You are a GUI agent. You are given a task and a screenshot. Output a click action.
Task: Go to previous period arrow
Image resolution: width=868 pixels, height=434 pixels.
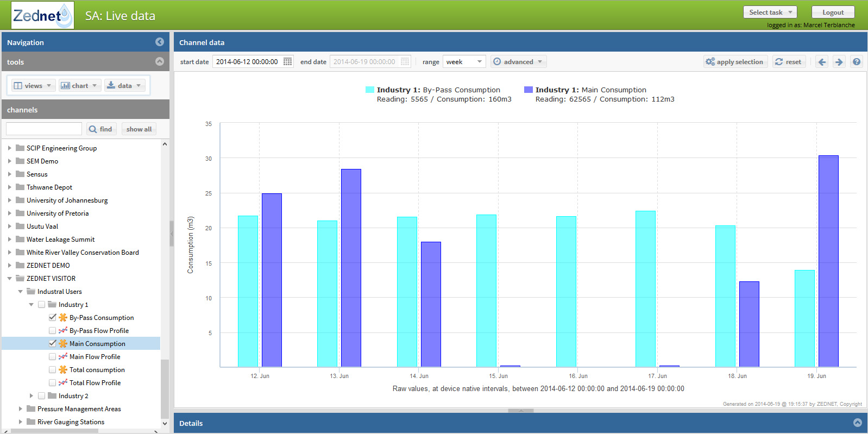[x=822, y=62]
